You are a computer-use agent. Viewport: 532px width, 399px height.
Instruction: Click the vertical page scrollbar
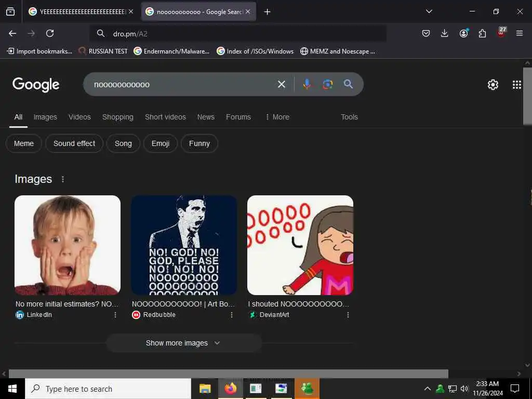527,96
